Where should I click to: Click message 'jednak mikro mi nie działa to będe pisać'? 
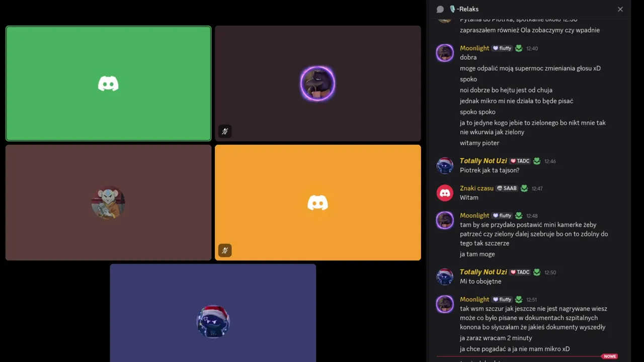(516, 101)
